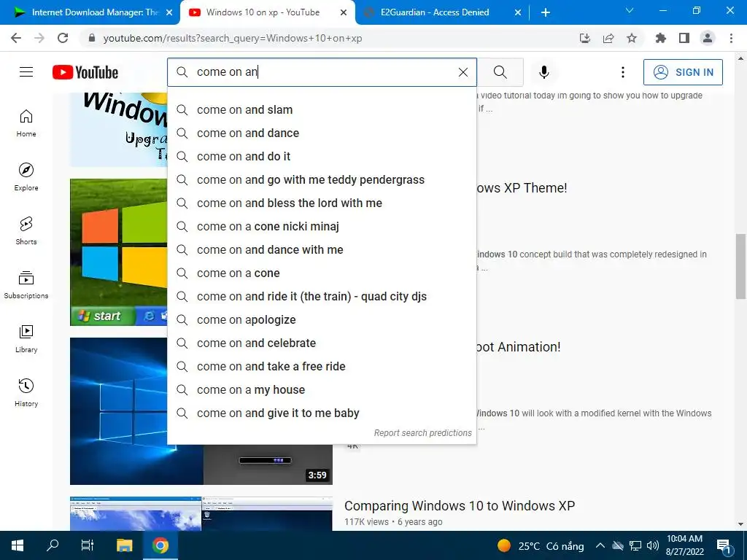The image size is (747, 560).
Task: Pick 'come on and take a free ride'
Action: pos(322,366)
